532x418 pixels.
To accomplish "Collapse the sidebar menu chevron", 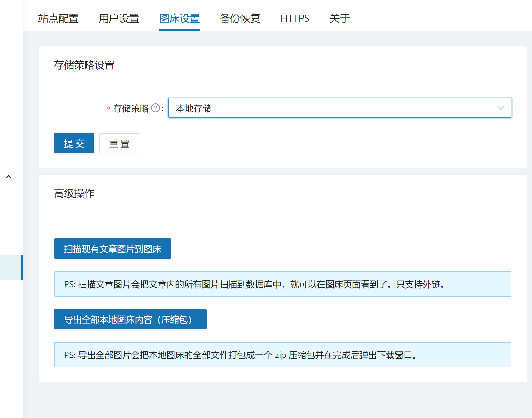I will point(9,177).
